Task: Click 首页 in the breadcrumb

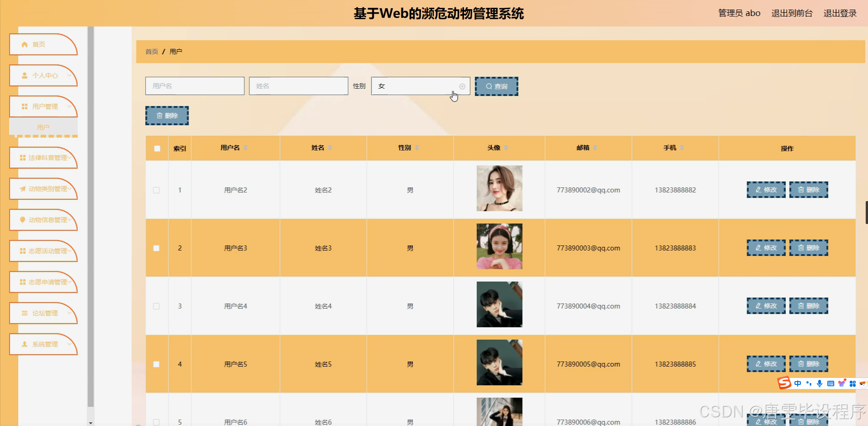Action: click(x=152, y=52)
